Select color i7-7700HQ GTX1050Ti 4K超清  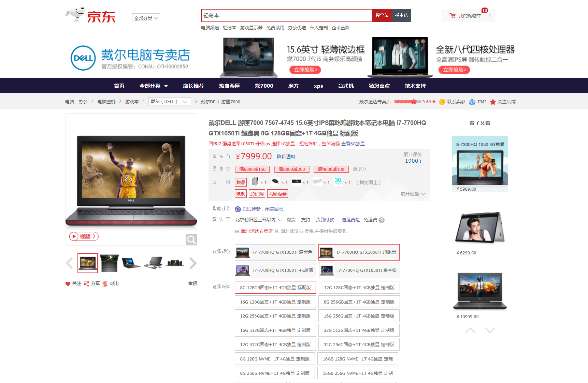(275, 270)
